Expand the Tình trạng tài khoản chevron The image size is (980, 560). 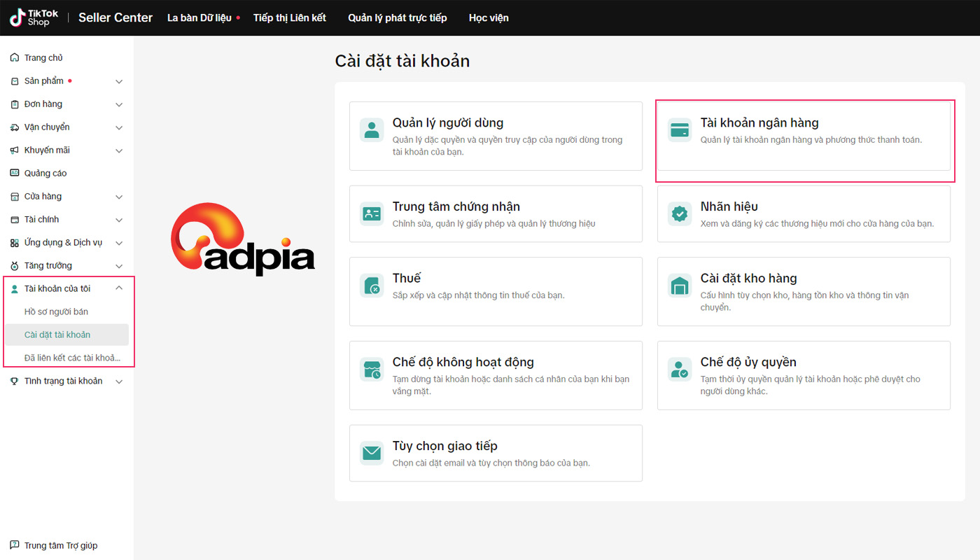[x=119, y=381]
